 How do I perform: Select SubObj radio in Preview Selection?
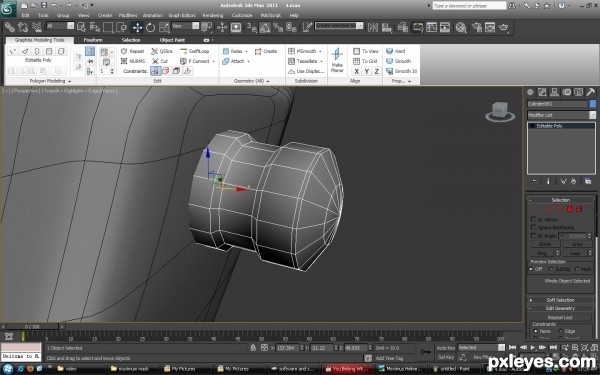coord(551,269)
